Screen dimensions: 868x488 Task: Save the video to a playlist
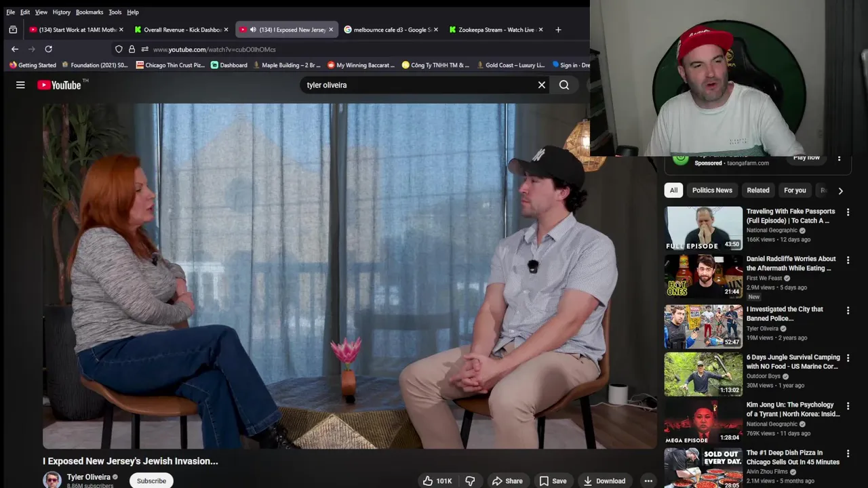point(553,481)
